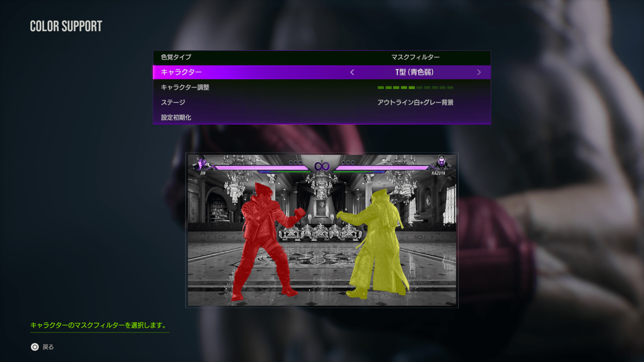Select the ステージ menu row

(x=321, y=102)
